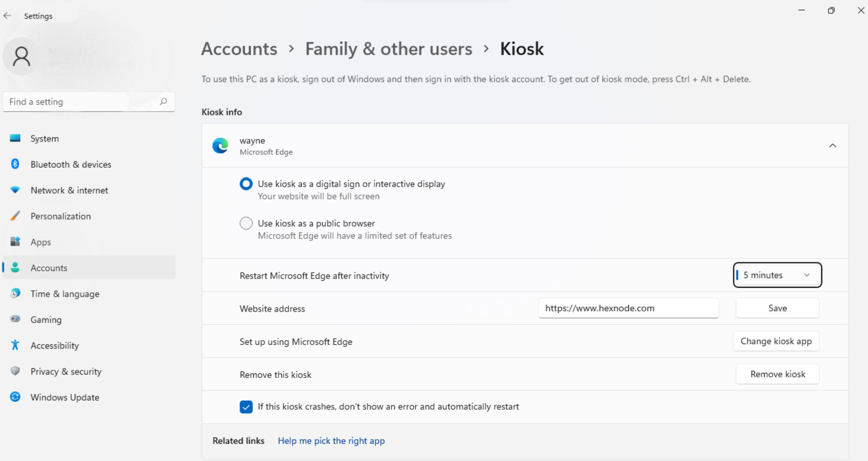
Task: Open Time & language settings
Action: pyautogui.click(x=15, y=294)
